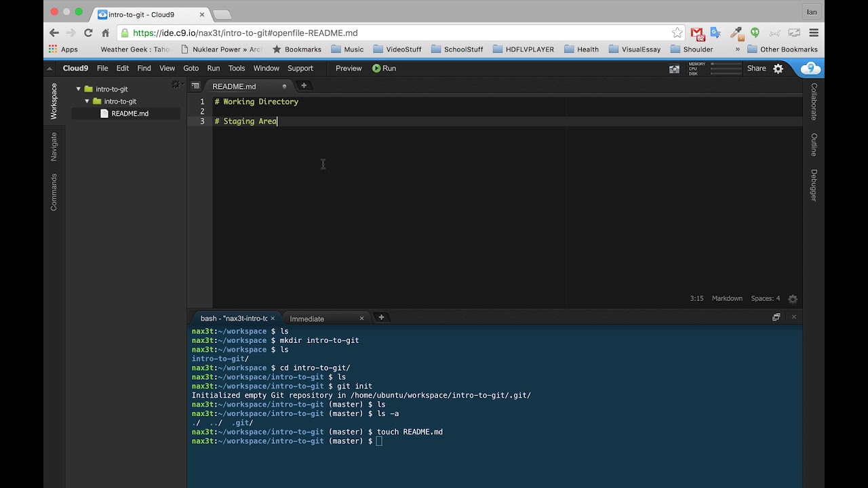This screenshot has height=488, width=868.
Task: Open the Outline panel on the right
Action: 814,144
